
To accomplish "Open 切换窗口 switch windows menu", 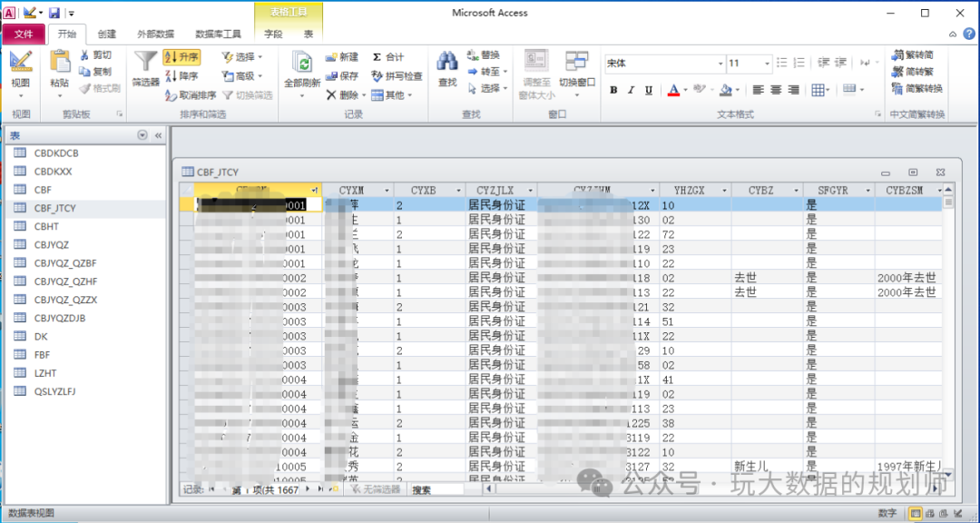I will coord(577,75).
